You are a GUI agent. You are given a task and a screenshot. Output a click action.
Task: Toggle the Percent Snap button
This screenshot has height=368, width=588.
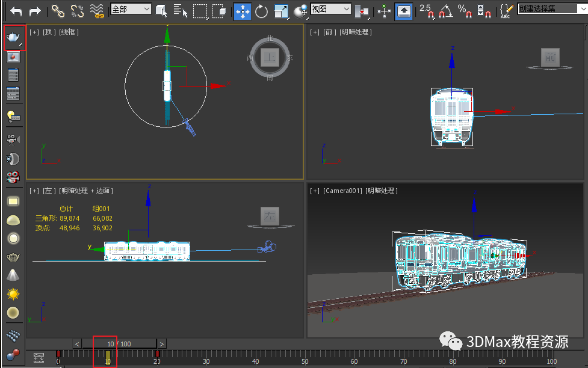point(463,11)
